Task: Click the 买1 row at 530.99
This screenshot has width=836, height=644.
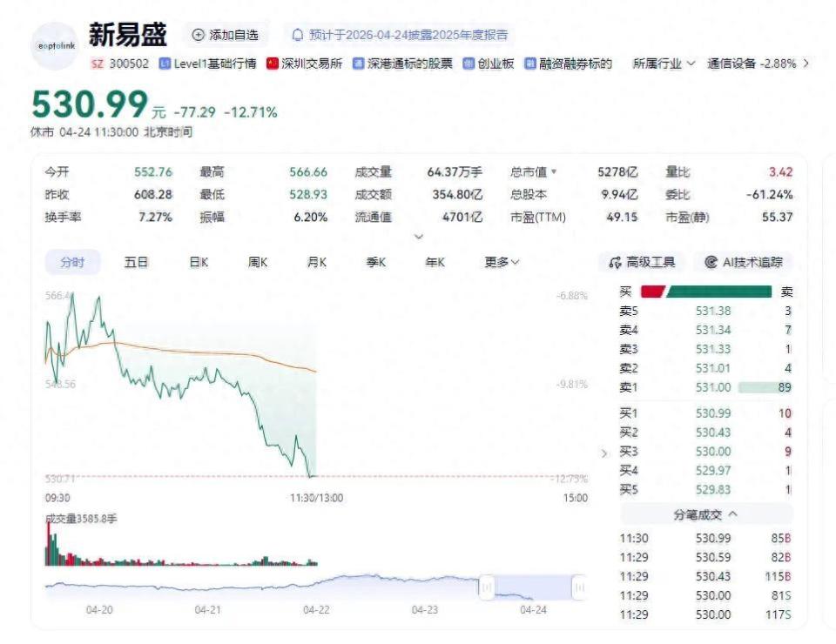Action: 705,413
